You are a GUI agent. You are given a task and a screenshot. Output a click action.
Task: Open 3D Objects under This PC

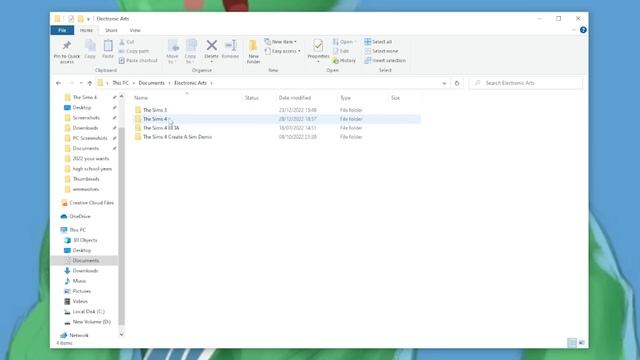pyautogui.click(x=85, y=240)
